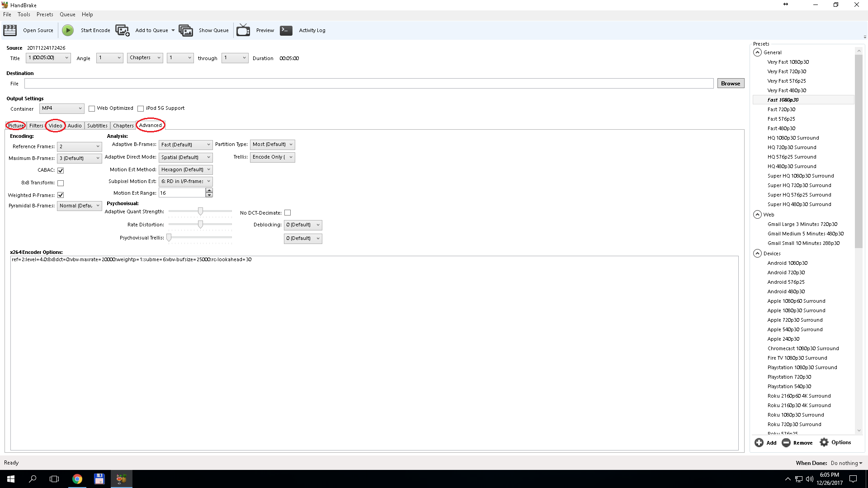Enable Web Optimized output

[92, 108]
